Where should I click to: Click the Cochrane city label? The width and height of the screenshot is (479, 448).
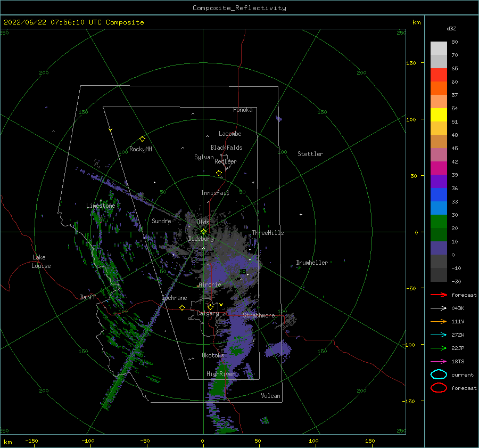174,298
